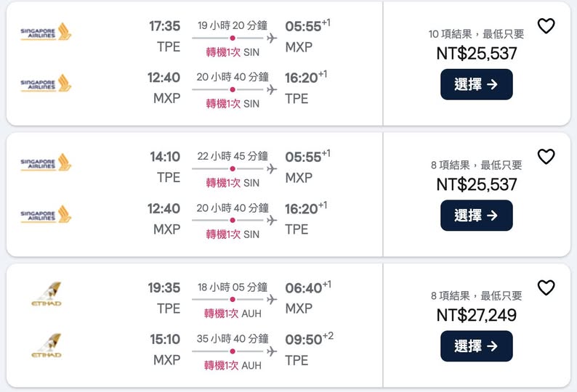Open the 轉機1次 AUH stop details for 19:35 flight

(232, 314)
